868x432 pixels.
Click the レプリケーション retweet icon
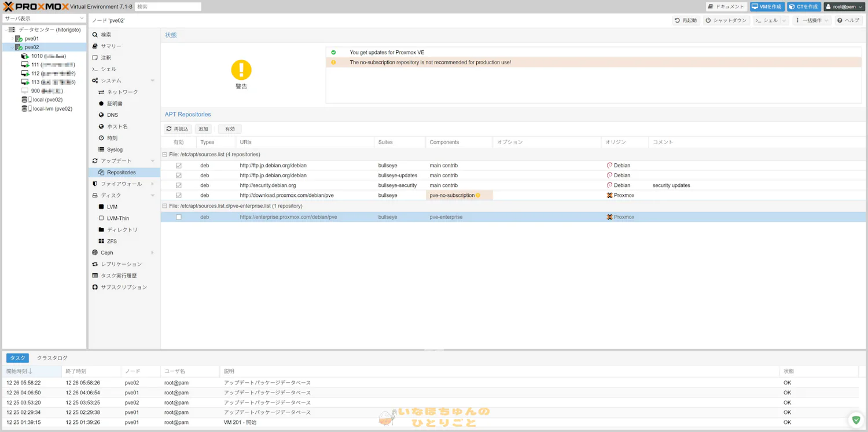click(95, 264)
